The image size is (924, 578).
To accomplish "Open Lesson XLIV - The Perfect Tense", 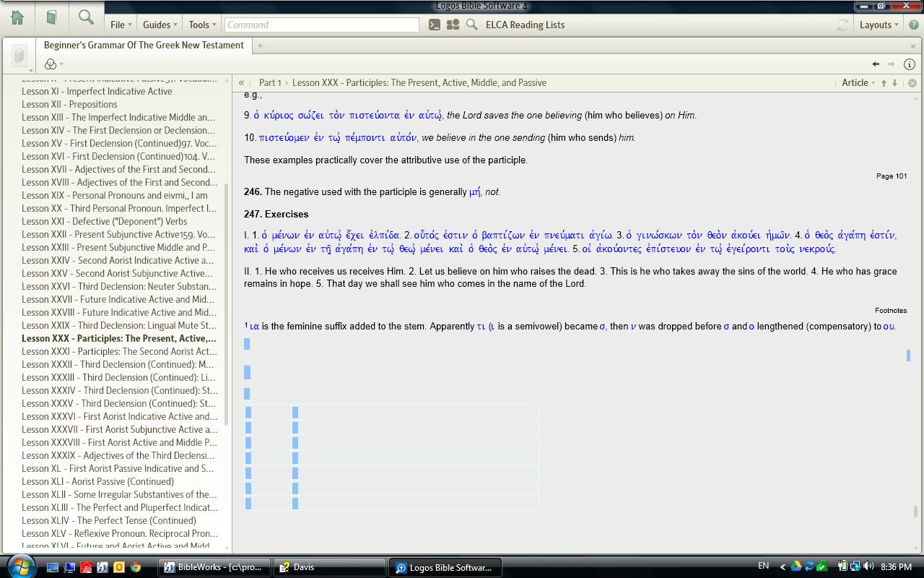I will pos(108,520).
